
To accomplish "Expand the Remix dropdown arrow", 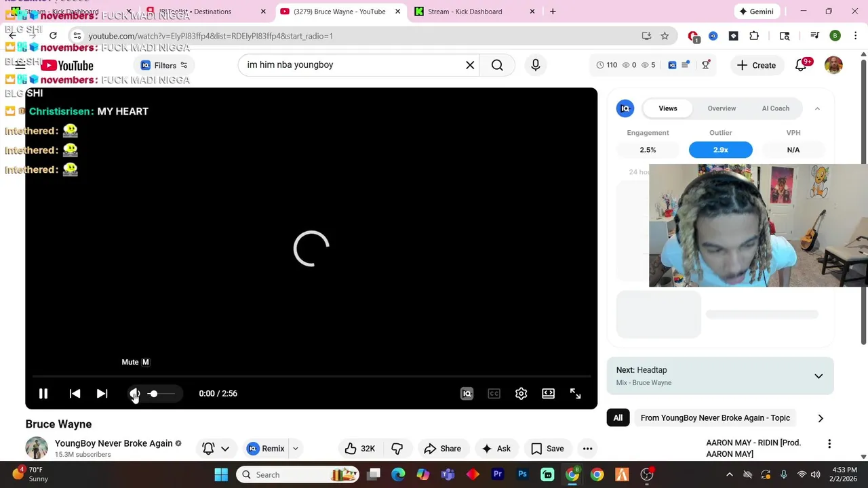I will pos(295,448).
